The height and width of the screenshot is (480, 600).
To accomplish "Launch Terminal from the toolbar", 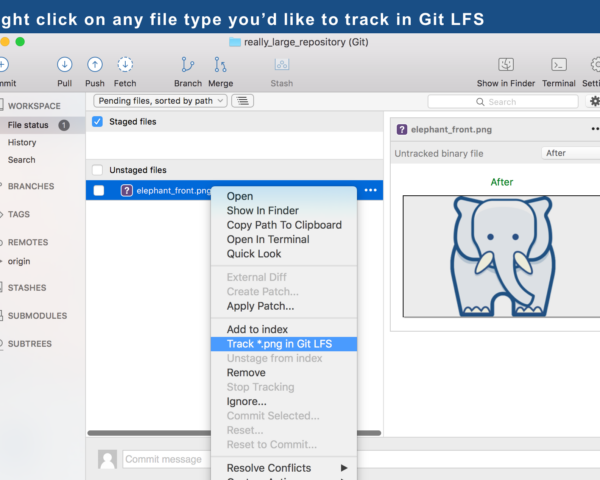I will tap(559, 65).
